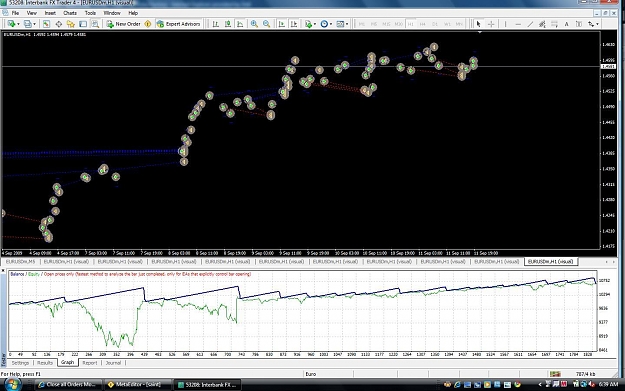Click the Zoom In magnifier icon
The image size is (625, 391).
click(x=254, y=24)
